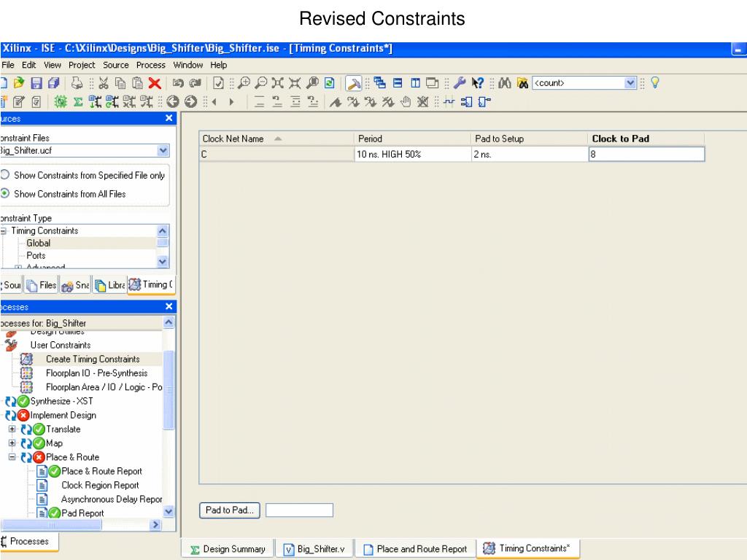Click the Open project folder icon
The width and height of the screenshot is (747, 560).
pyautogui.click(x=18, y=83)
